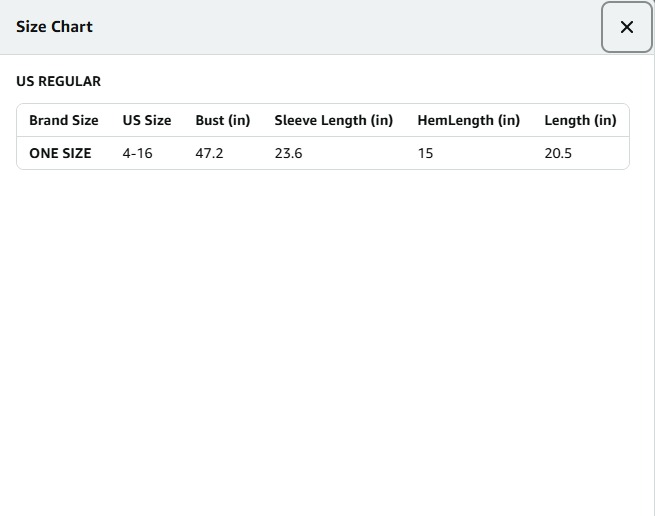Click the Length (in) column header
Viewport: 655px width, 516px height.
pos(580,120)
